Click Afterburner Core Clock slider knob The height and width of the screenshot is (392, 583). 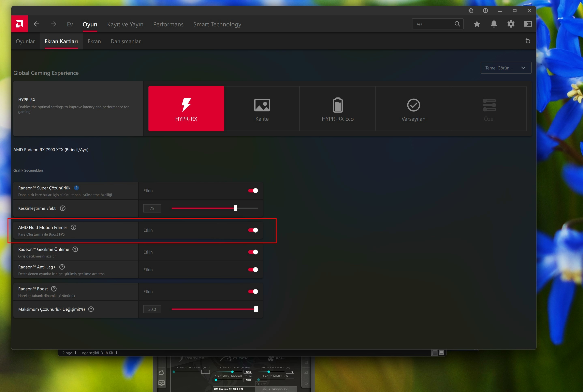(232, 372)
